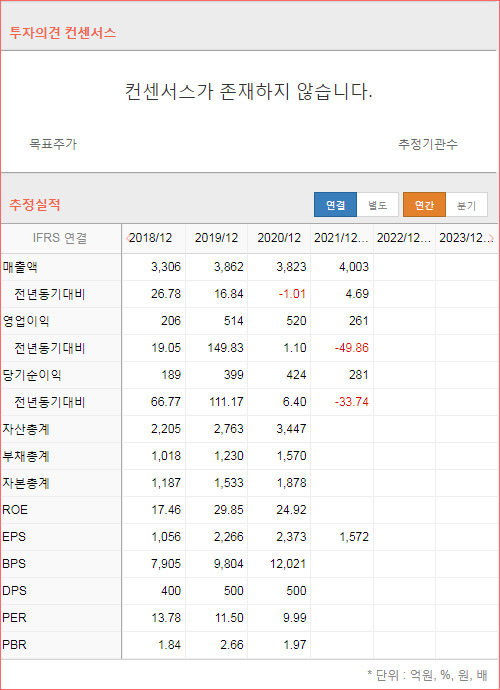
Task: Click the 1,230 liabilities value
Action: (x=228, y=456)
